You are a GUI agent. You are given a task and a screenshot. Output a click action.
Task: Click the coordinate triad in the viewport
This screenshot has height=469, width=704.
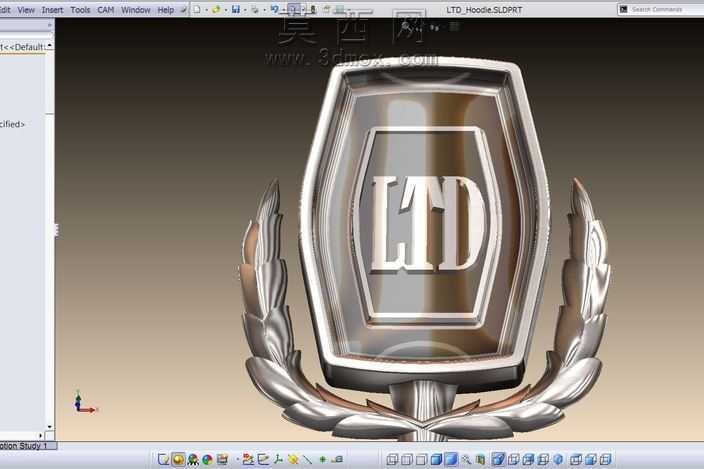point(84,402)
